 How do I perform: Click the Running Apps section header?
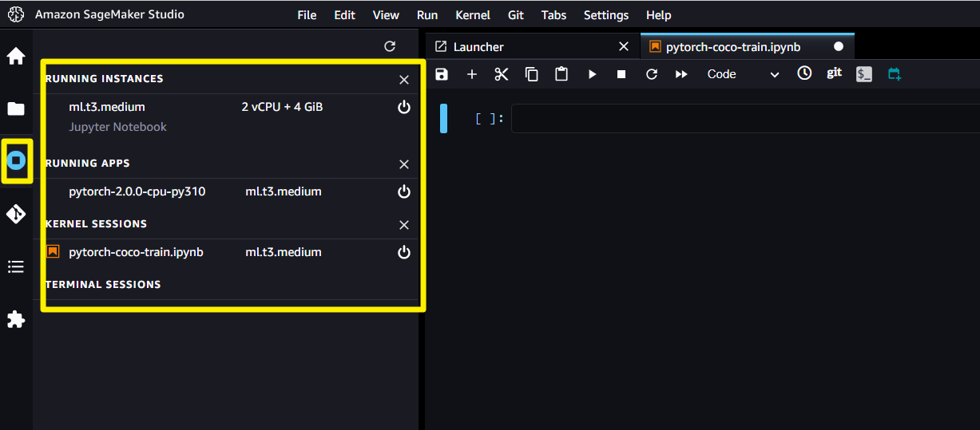pos(88,164)
